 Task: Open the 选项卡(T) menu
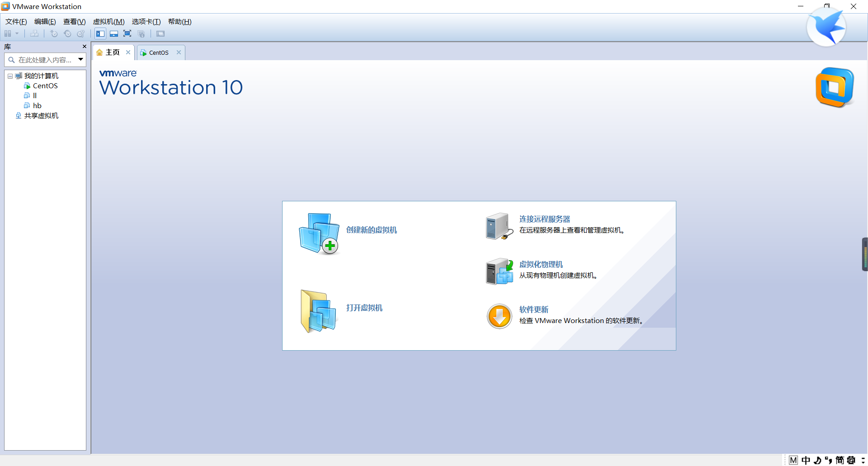coord(146,22)
